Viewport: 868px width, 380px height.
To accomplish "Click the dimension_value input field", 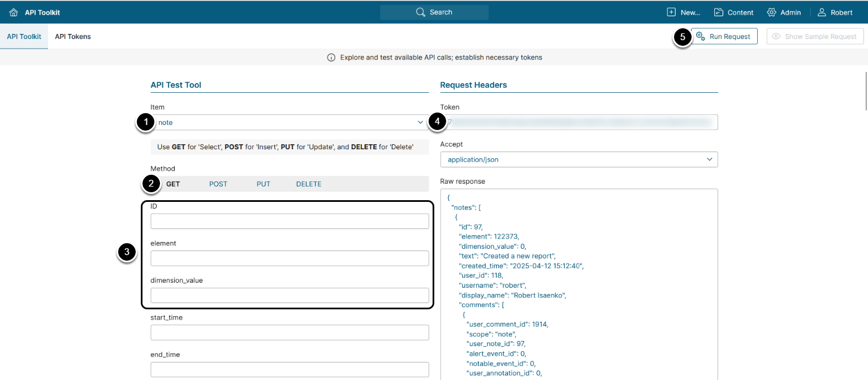I will coord(290,295).
